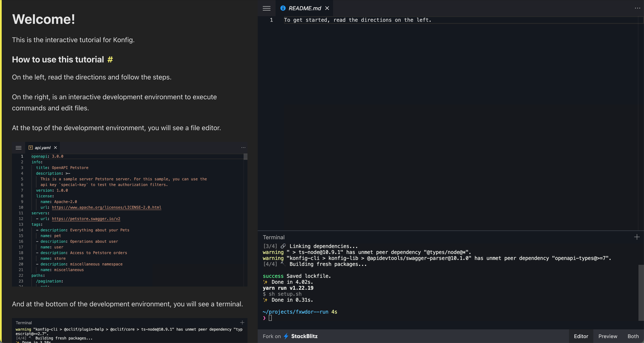Click the StackBlitz lightning bolt icon
The height and width of the screenshot is (343, 644).
coord(286,336)
